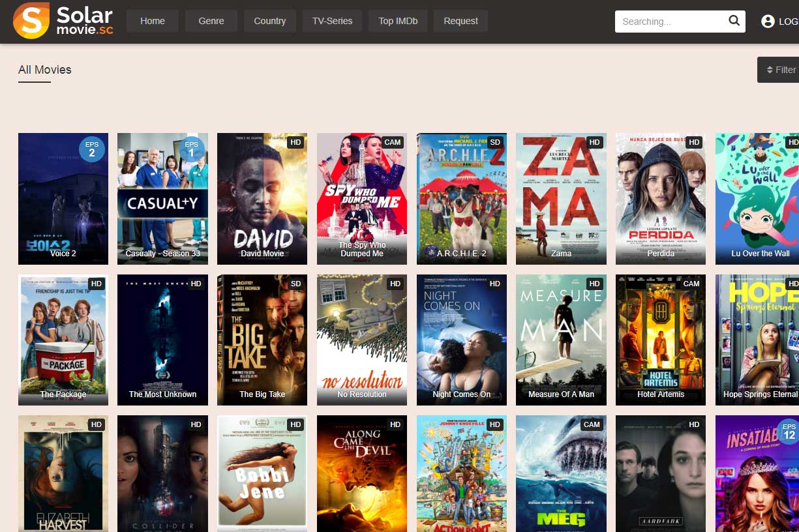Click the search magnifier icon

(x=734, y=21)
